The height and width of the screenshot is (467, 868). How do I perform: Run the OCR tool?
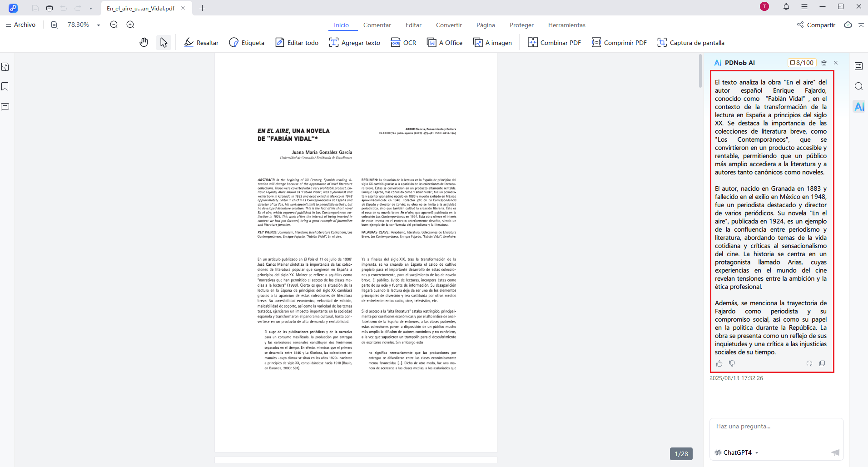click(x=404, y=43)
